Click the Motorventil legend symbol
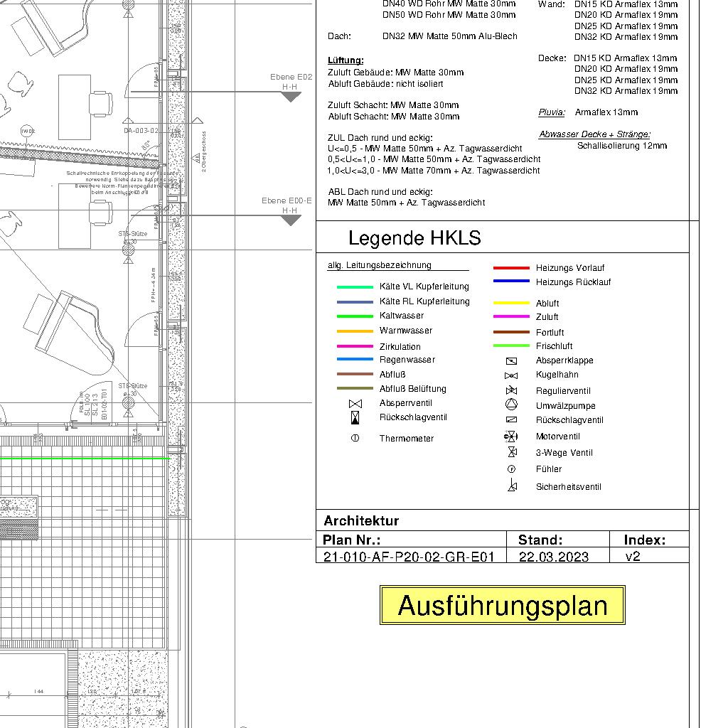This screenshot has width=728, height=728. click(x=510, y=436)
